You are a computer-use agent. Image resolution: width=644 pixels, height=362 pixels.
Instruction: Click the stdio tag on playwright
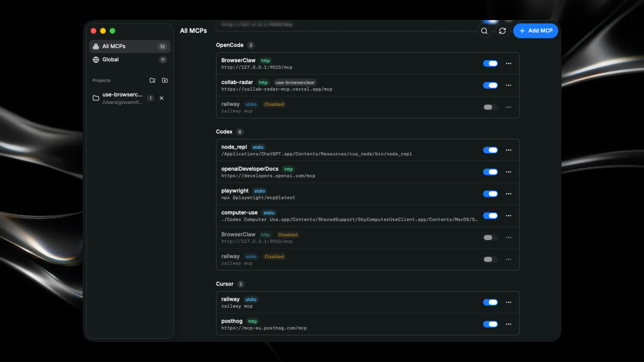click(x=259, y=191)
